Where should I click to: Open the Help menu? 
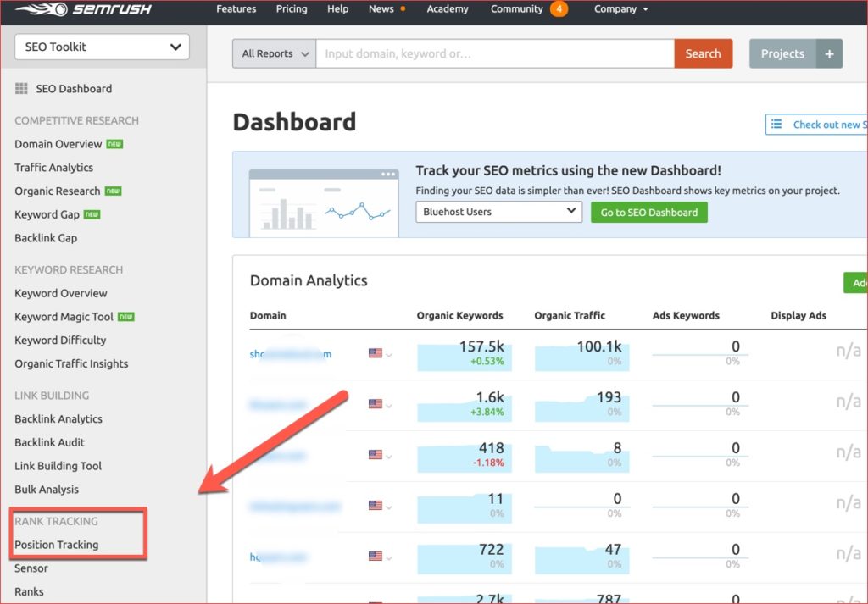point(337,8)
